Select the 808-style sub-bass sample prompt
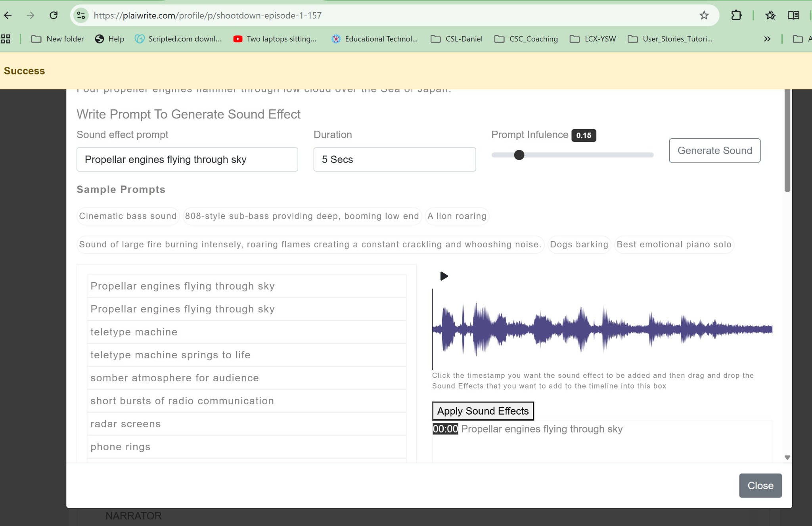The image size is (812, 526). coord(302,216)
